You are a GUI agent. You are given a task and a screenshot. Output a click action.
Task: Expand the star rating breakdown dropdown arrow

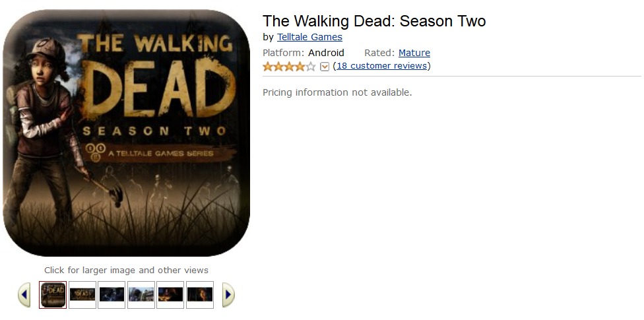pos(325,67)
